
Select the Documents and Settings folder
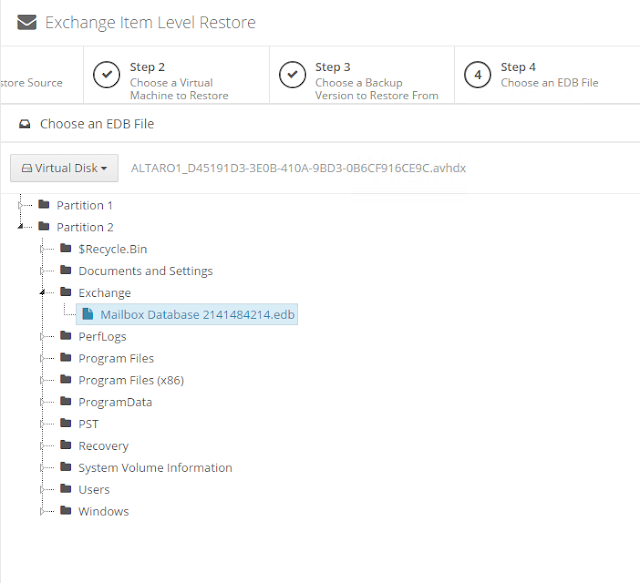pyautogui.click(x=145, y=271)
